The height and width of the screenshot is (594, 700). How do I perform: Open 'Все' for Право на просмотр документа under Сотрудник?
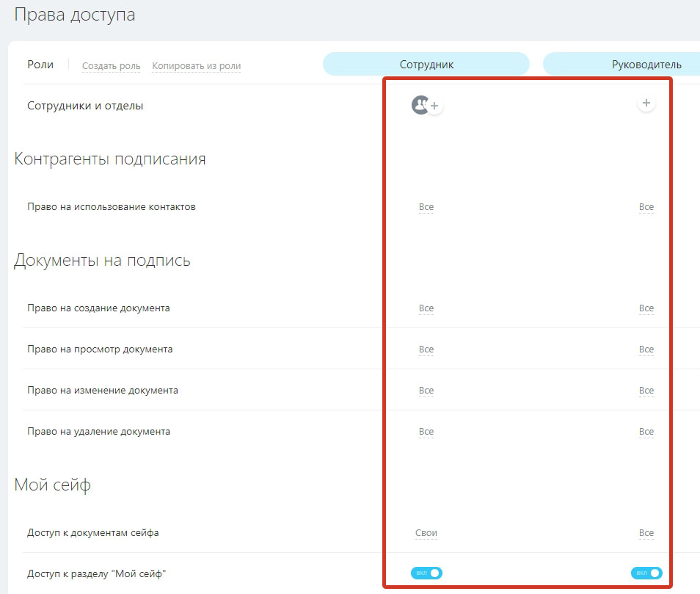426,349
